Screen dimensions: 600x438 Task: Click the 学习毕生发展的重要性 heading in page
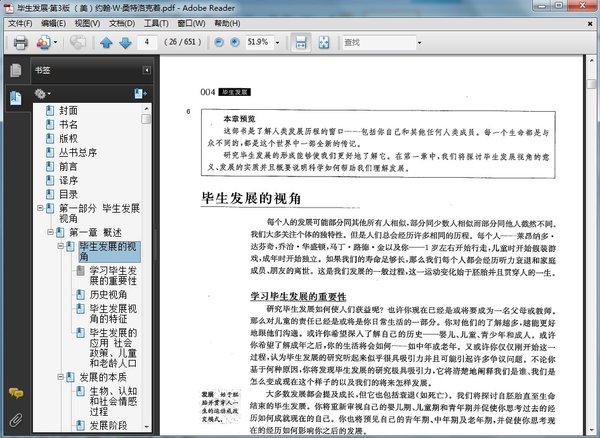click(x=298, y=296)
